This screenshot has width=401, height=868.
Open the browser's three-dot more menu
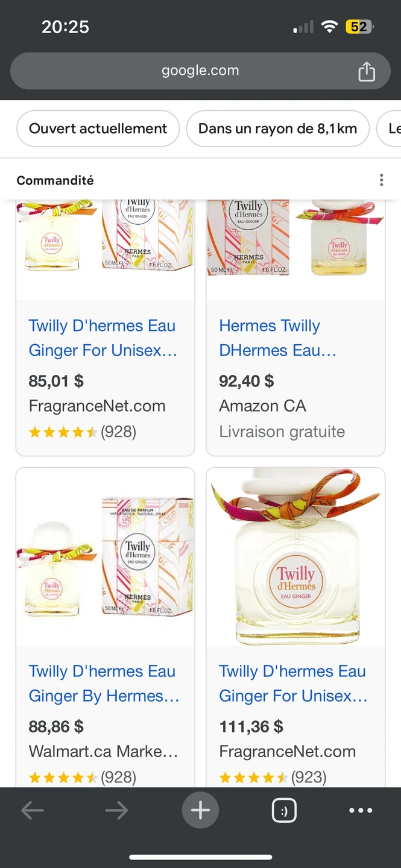pos(361,811)
